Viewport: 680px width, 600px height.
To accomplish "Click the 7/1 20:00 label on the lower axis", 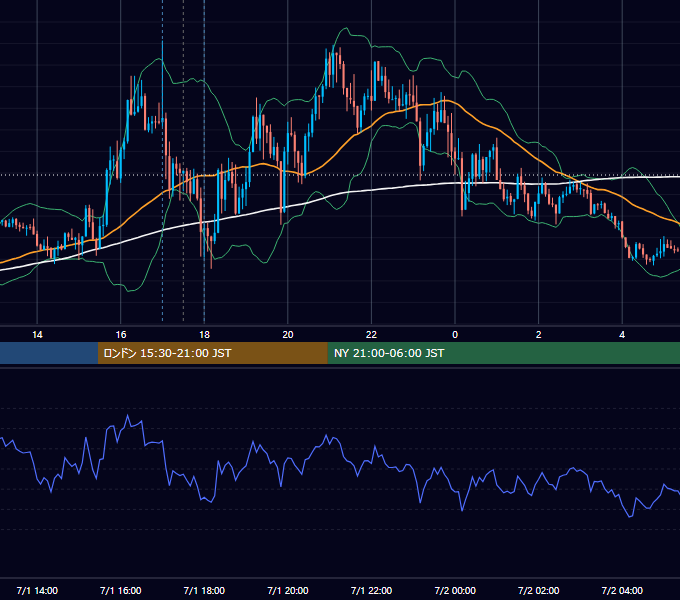I will (288, 590).
